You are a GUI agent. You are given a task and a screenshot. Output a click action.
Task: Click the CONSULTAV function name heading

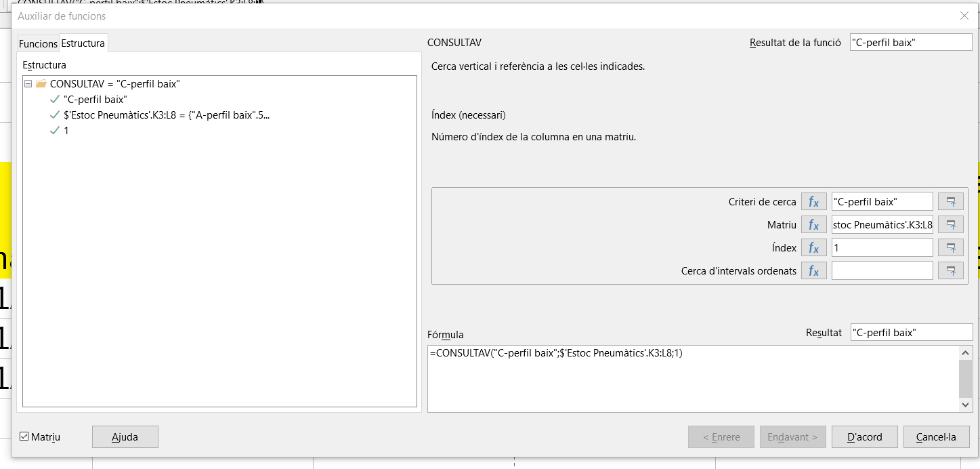(x=454, y=42)
